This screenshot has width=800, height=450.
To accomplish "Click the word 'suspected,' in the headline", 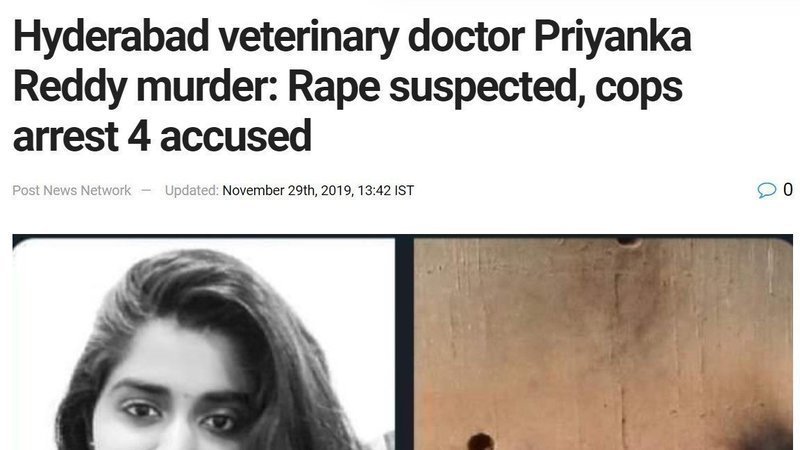I will click(x=487, y=88).
